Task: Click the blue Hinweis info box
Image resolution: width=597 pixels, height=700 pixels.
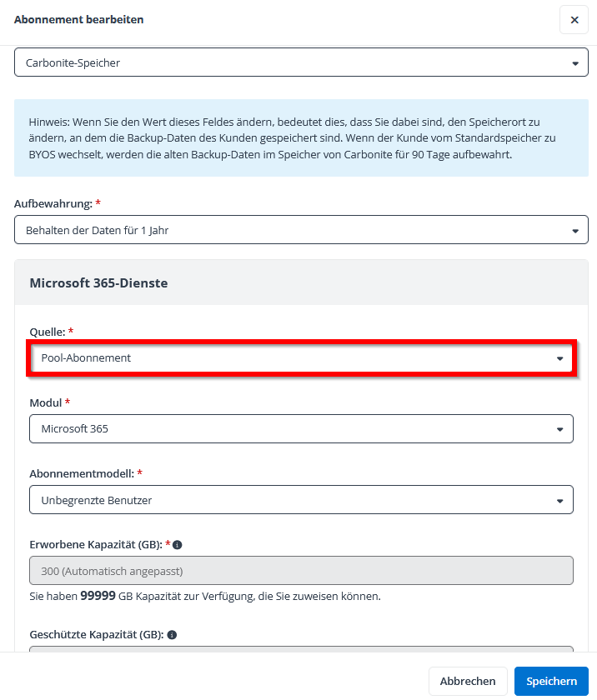Action: pos(301,138)
